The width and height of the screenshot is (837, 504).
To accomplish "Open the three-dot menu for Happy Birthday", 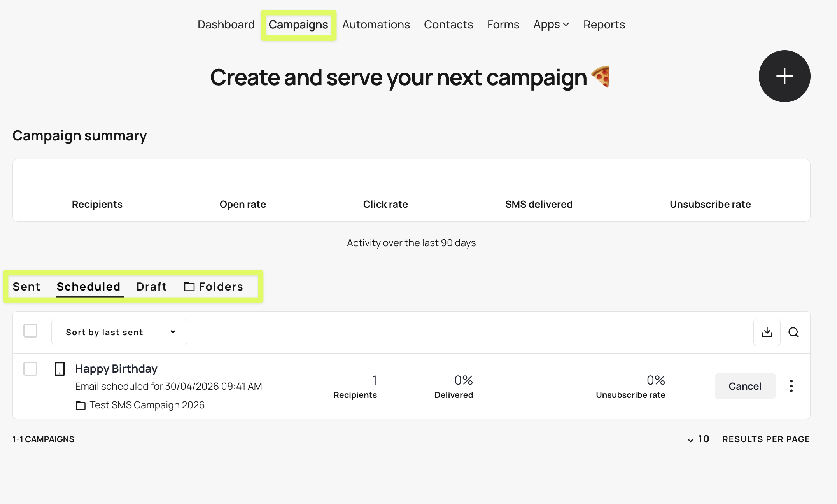I will [x=791, y=386].
